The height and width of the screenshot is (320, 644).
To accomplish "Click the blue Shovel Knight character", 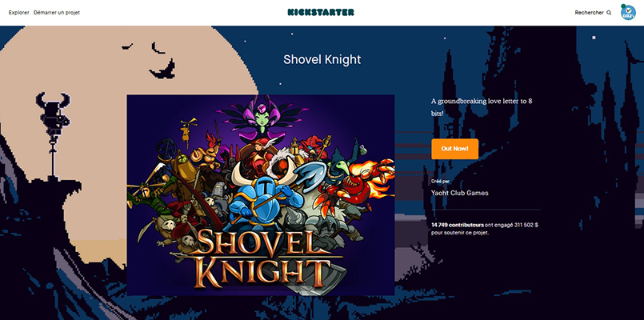I will pyautogui.click(x=263, y=193).
